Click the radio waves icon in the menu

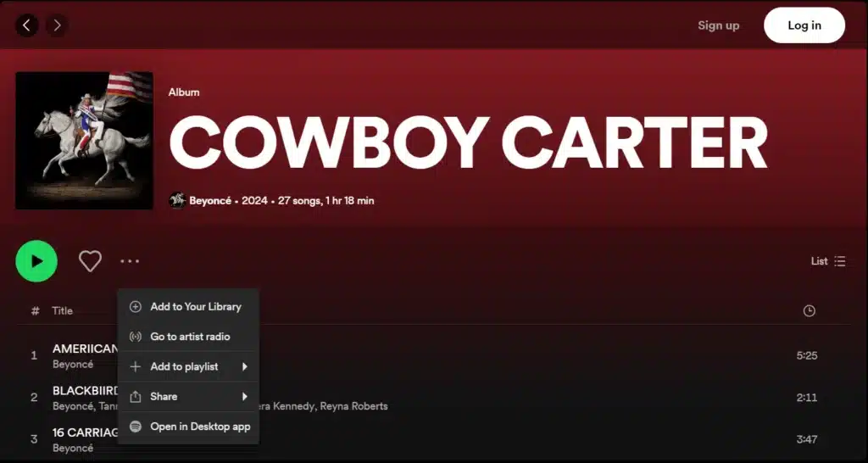(x=135, y=336)
